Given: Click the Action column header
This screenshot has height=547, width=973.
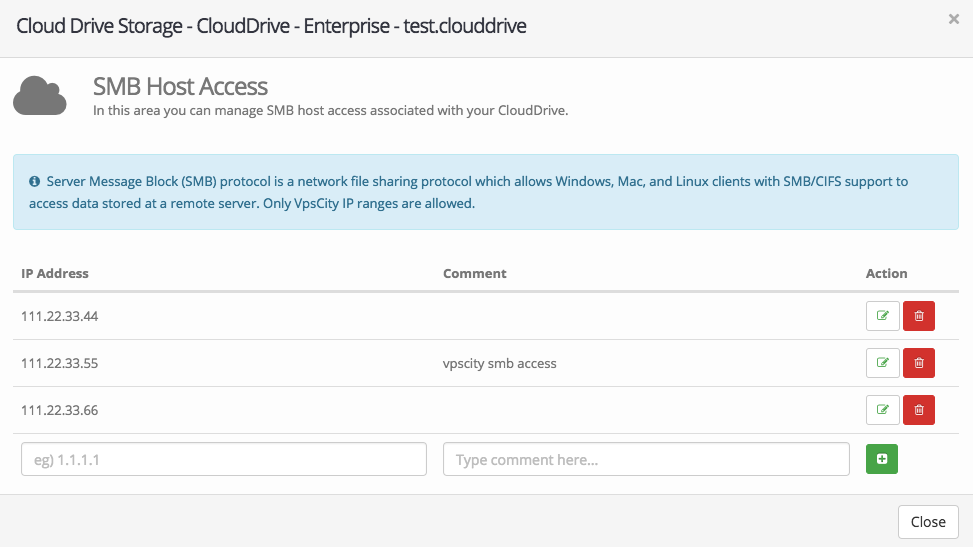Looking at the screenshot, I should pos(886,273).
